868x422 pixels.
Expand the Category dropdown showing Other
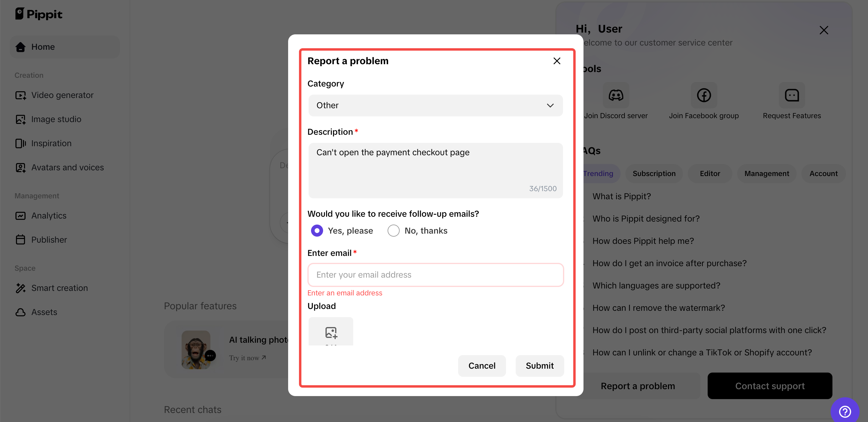(435, 105)
